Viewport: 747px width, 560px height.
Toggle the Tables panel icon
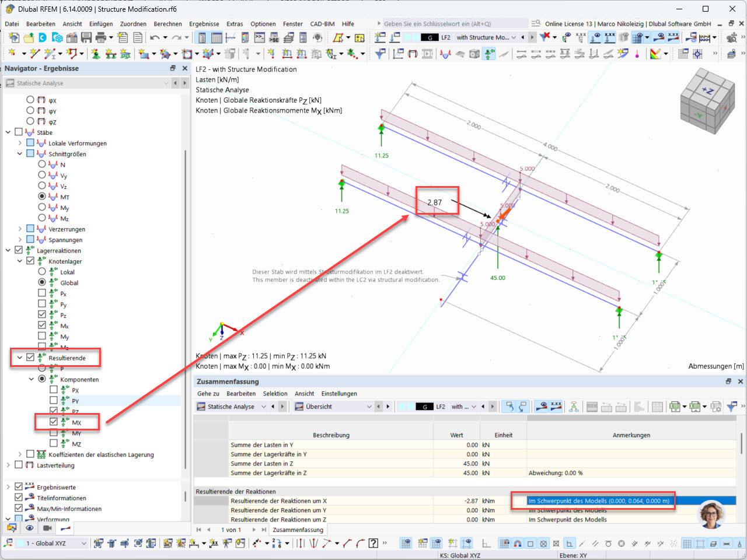pos(217,37)
